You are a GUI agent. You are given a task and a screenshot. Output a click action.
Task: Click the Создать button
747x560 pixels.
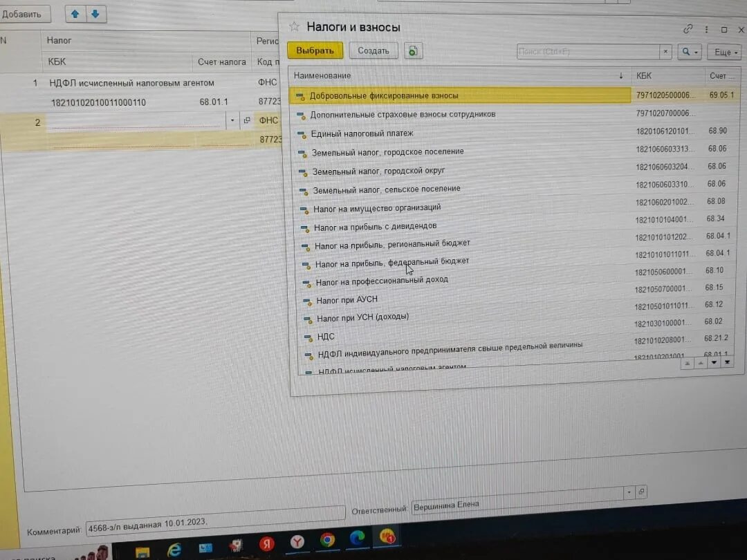[373, 50]
